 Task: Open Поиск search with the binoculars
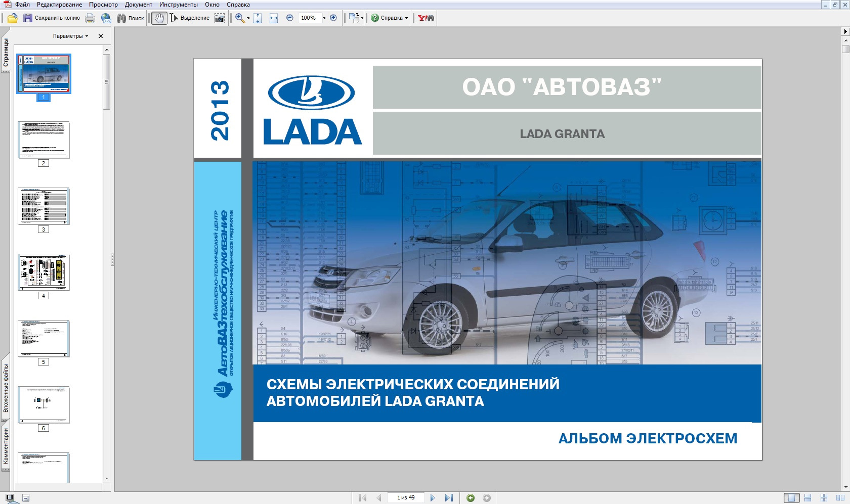tap(131, 18)
